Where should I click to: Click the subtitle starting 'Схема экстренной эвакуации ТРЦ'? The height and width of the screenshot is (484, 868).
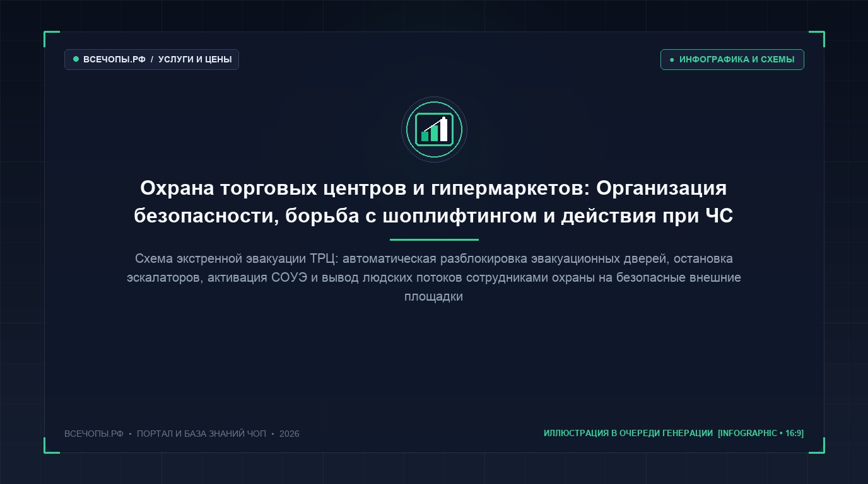[x=433, y=277]
